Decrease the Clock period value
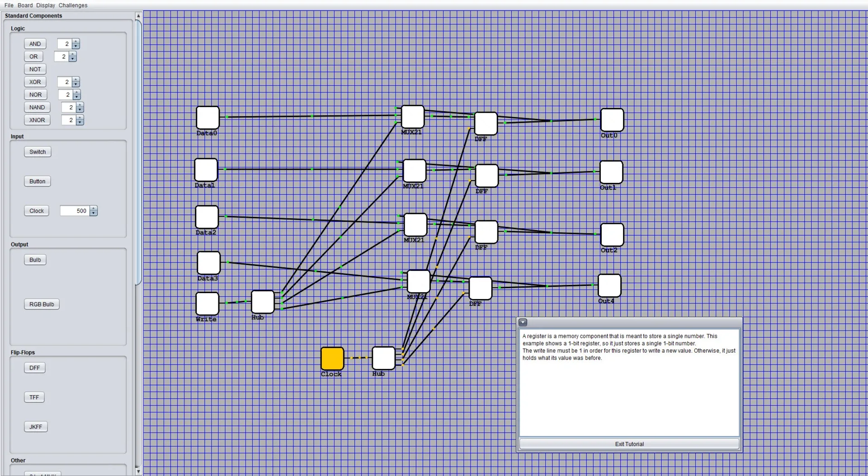Image resolution: width=868 pixels, height=476 pixels. 94,213
